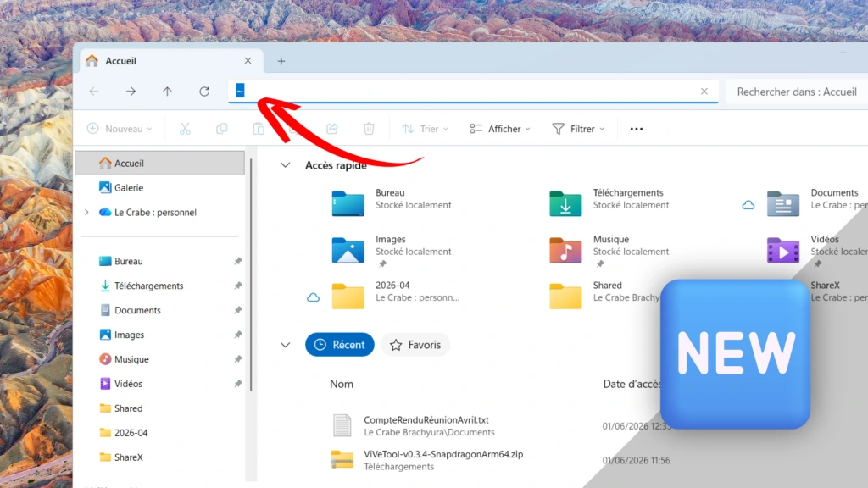Collapse the Accès rapide section

(285, 165)
